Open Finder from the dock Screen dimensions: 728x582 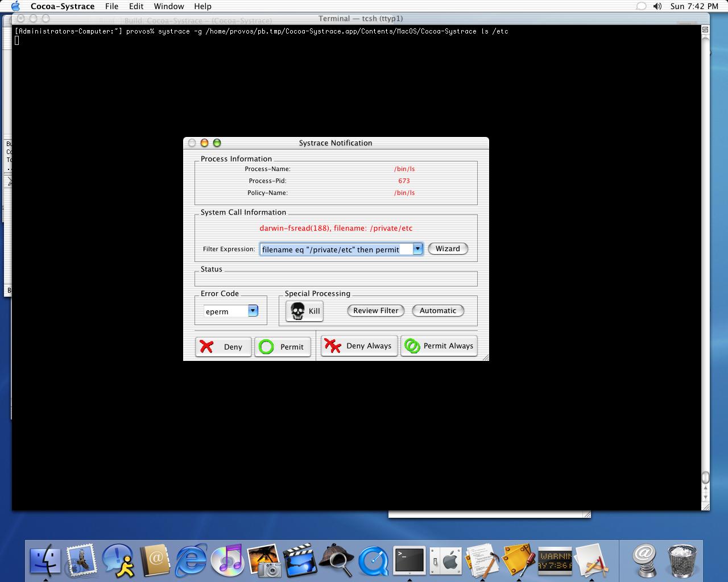(45, 560)
